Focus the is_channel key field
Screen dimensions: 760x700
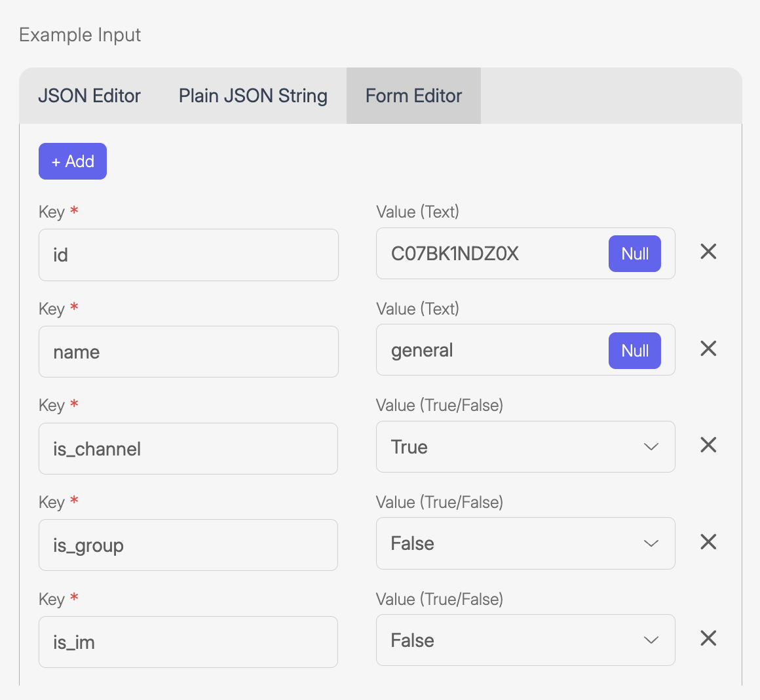(188, 449)
